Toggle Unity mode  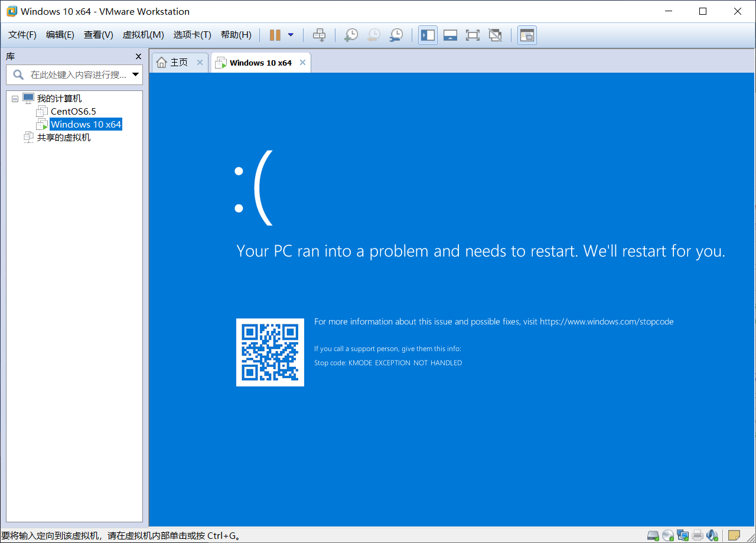click(x=495, y=35)
